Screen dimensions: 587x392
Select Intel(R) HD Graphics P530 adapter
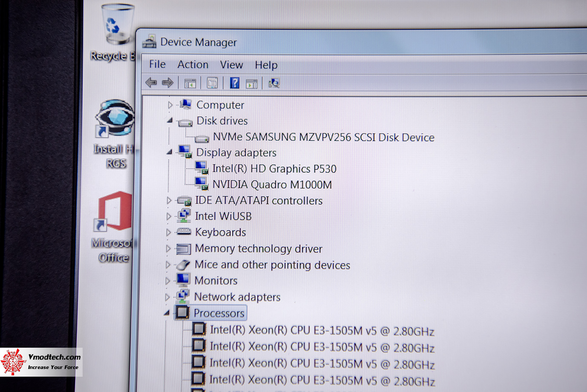(x=274, y=169)
